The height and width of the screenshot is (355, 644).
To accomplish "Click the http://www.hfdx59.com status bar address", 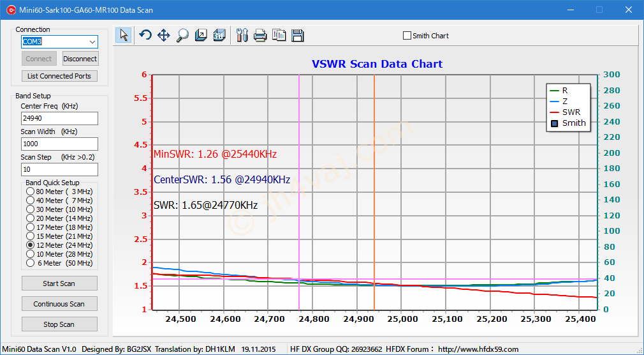I will click(478, 349).
